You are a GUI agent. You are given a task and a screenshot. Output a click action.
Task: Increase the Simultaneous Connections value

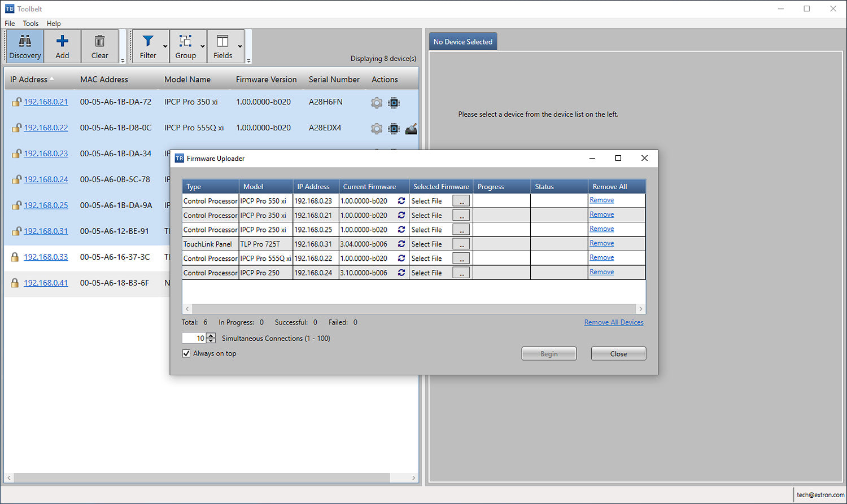click(x=211, y=335)
